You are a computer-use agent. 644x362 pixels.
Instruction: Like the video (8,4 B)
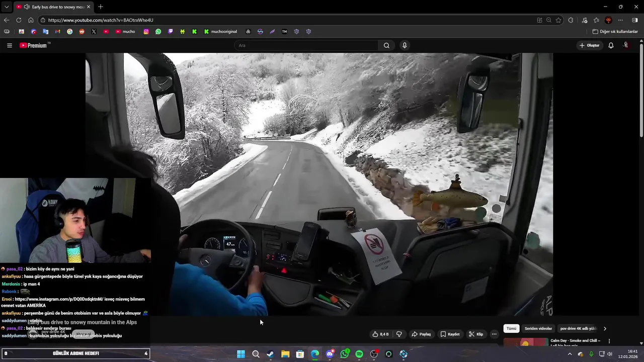[380, 334]
